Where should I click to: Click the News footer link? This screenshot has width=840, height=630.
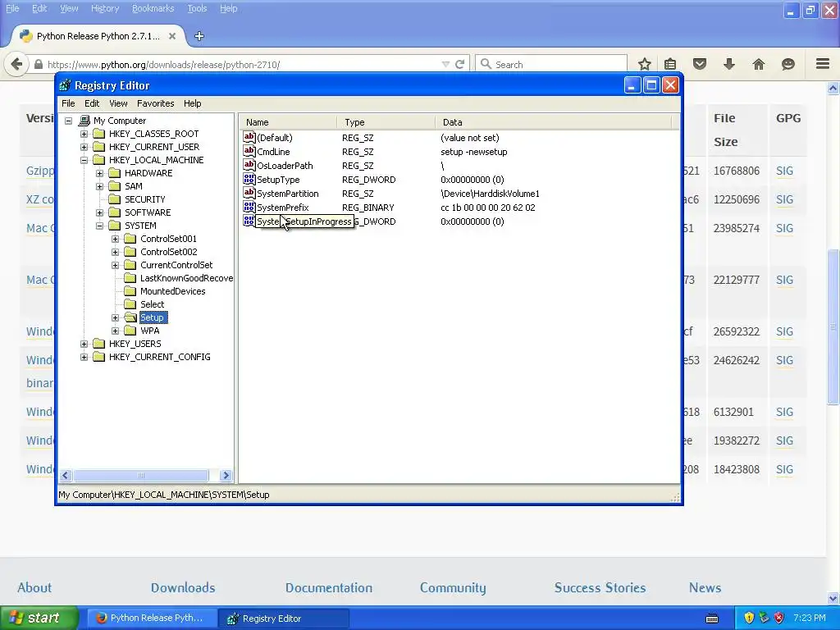point(705,587)
